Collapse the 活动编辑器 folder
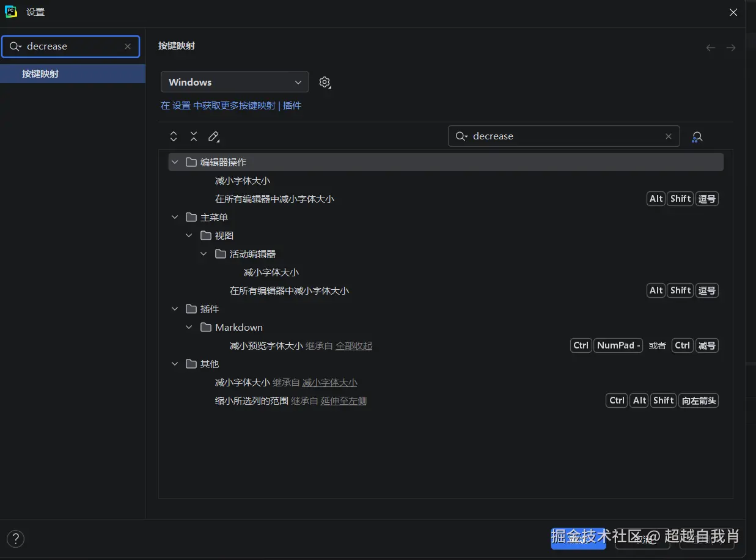The height and width of the screenshot is (560, 756). coord(204,254)
